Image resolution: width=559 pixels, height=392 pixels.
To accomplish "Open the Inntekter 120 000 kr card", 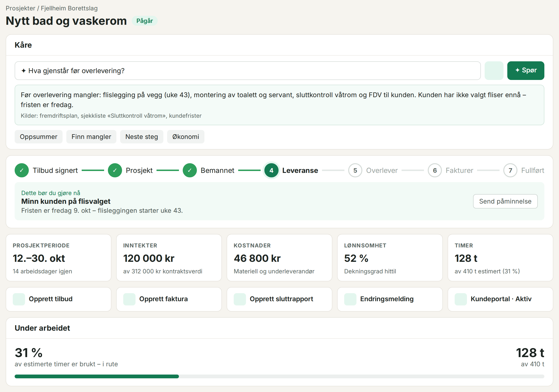I will coord(169,258).
